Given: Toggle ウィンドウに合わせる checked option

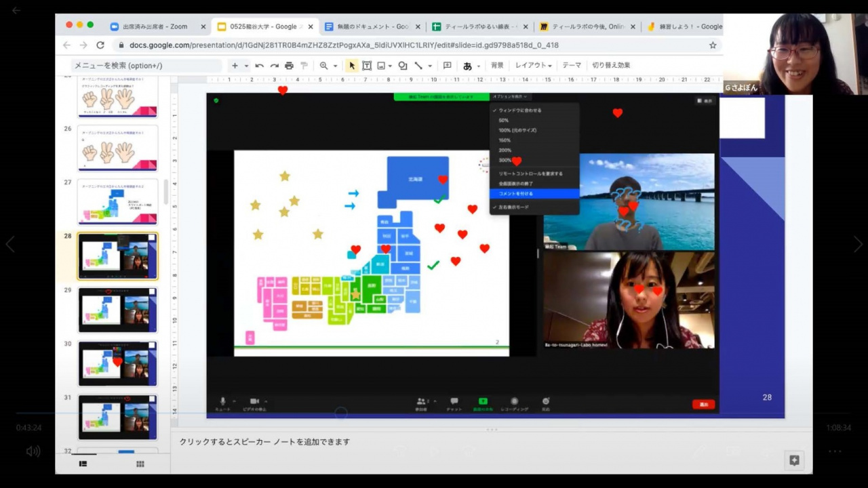Looking at the screenshot, I should click(x=519, y=110).
